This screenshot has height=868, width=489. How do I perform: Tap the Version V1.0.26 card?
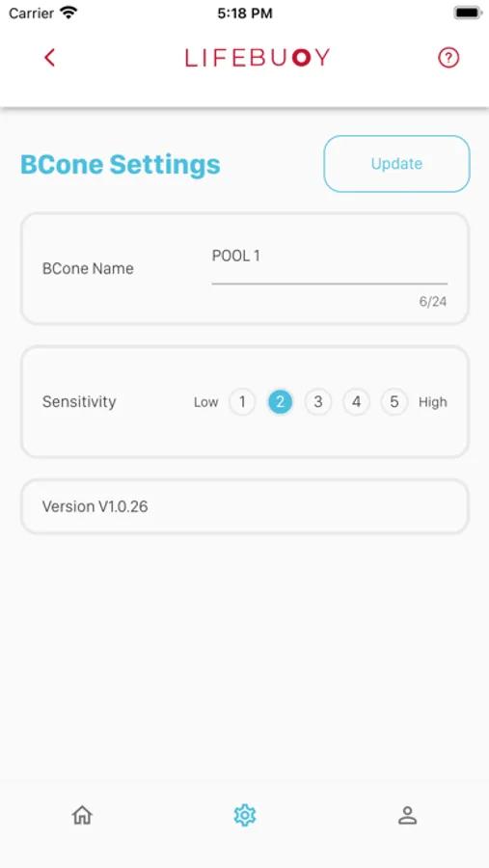(x=245, y=506)
